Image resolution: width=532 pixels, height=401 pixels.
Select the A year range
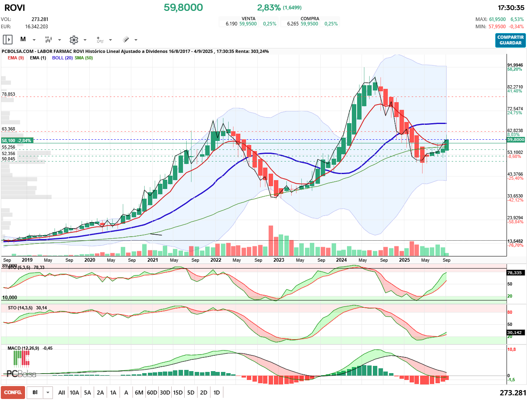tap(126, 393)
